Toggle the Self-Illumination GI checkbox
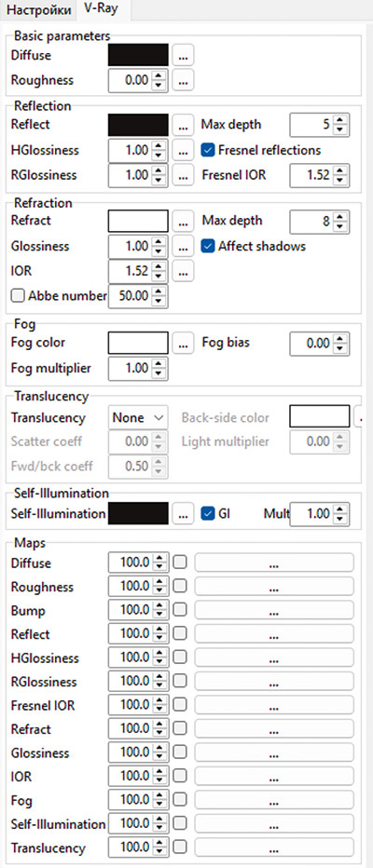Screen dimensions: 373x868 tap(207, 514)
